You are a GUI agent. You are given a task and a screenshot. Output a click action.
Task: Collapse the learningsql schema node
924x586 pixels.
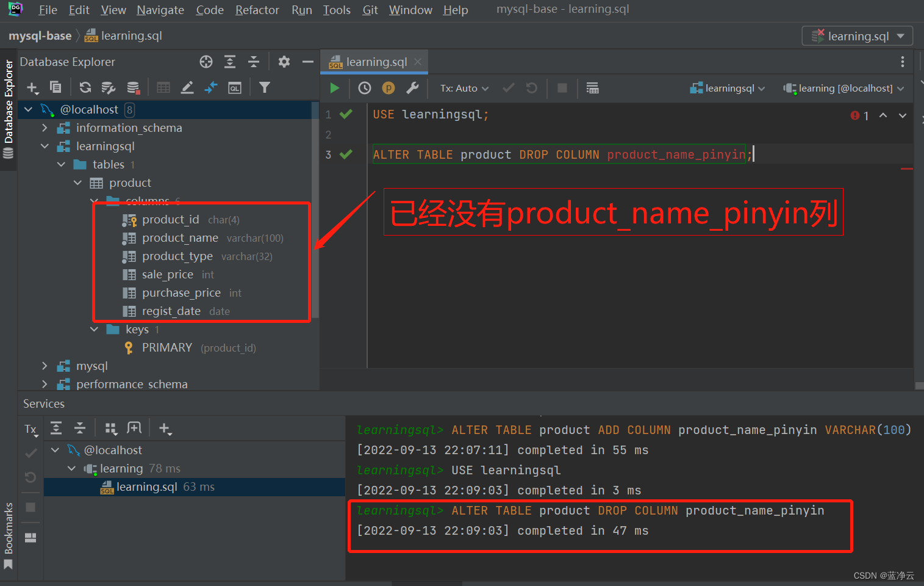pos(45,146)
